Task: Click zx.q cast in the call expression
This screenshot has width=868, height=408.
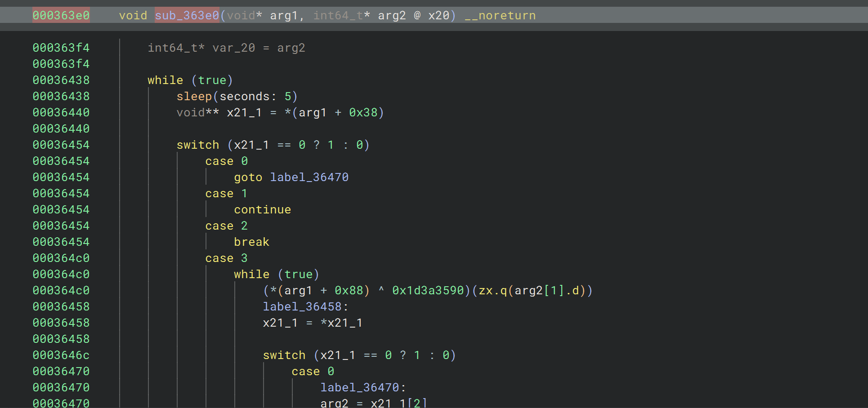Action: (492, 290)
